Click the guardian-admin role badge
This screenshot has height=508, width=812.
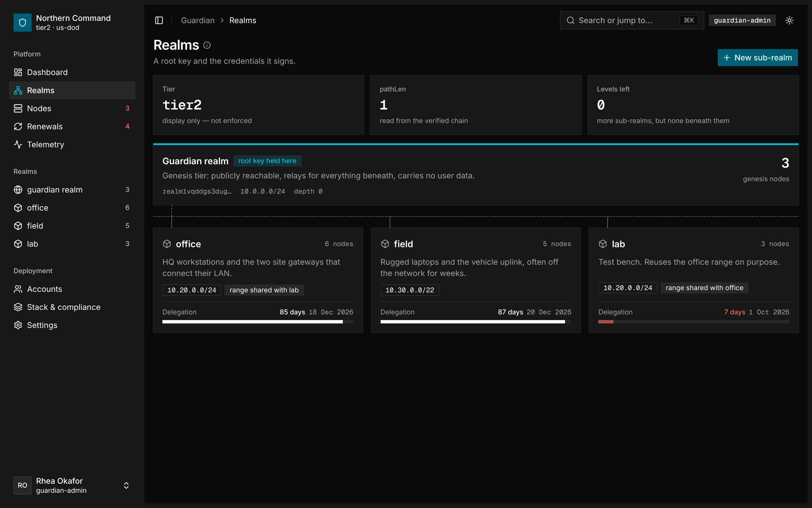pyautogui.click(x=742, y=21)
